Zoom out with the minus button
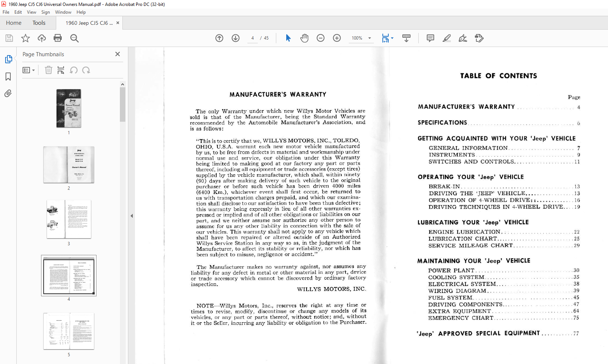The image size is (608, 364). point(321,38)
